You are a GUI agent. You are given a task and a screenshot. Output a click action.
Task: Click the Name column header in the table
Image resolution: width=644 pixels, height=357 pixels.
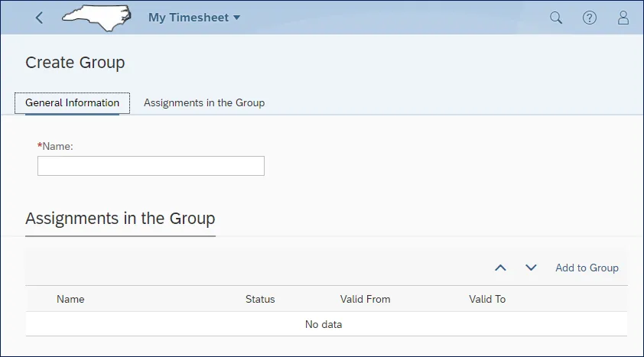pyautogui.click(x=70, y=299)
